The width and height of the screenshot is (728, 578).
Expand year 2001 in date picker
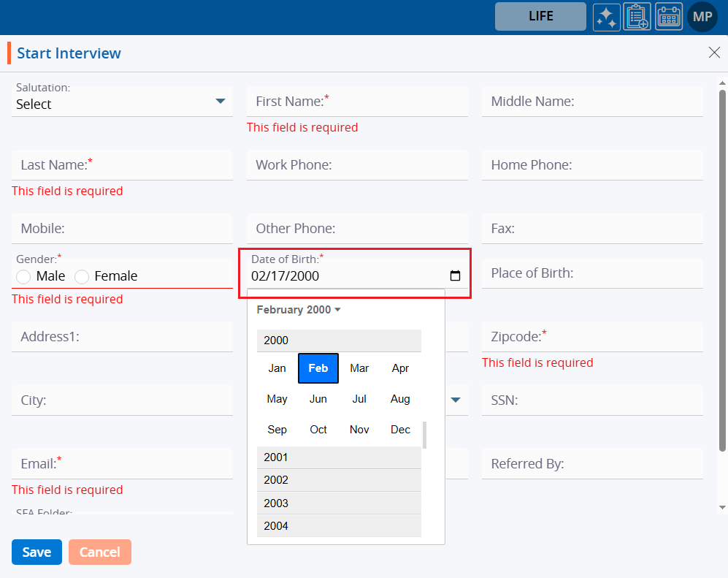coord(339,457)
